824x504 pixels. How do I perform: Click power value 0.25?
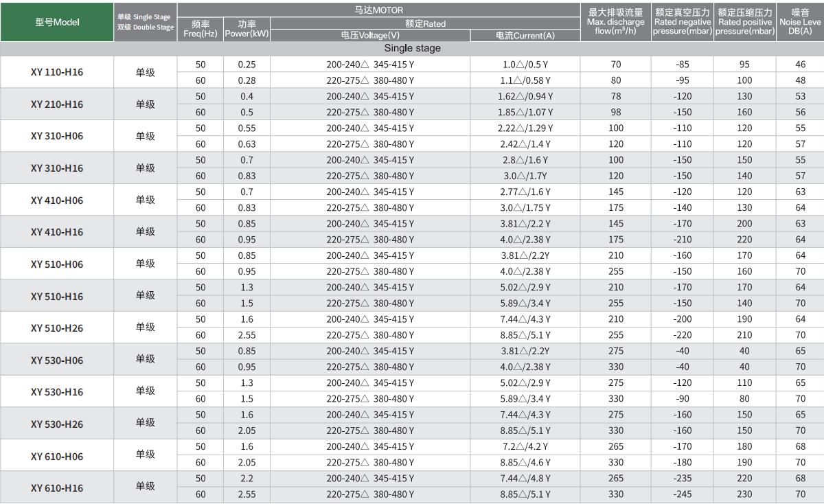(247, 65)
